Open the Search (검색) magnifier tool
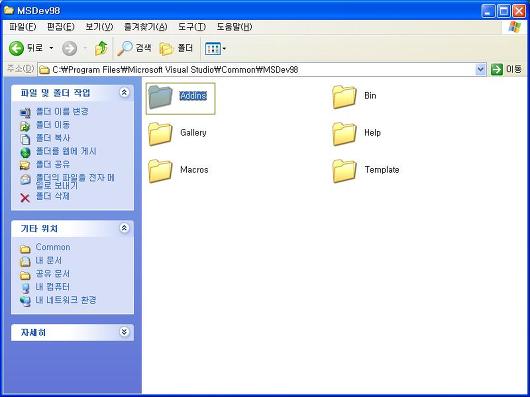530x397 pixels. coord(134,48)
